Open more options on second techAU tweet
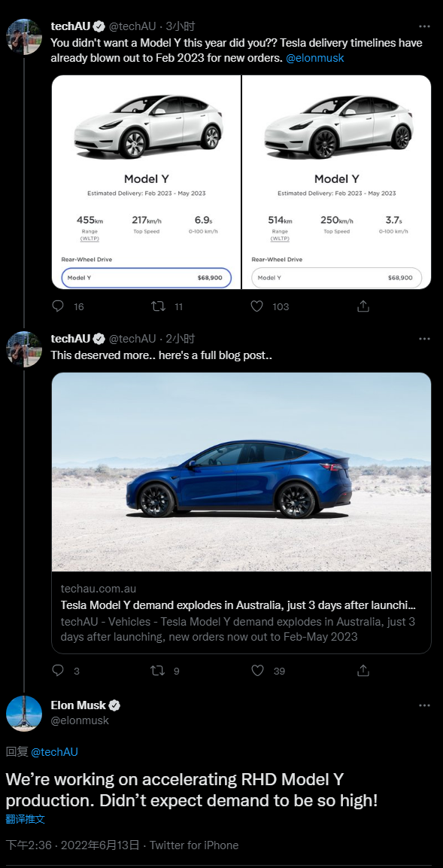The height and width of the screenshot is (868, 443). (424, 338)
